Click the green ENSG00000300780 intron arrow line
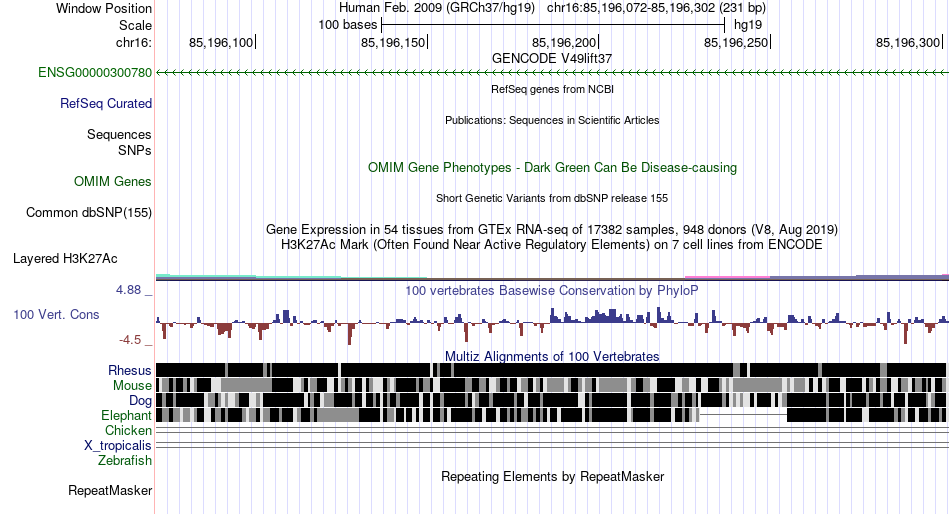The image size is (950, 514). pyautogui.click(x=552, y=73)
